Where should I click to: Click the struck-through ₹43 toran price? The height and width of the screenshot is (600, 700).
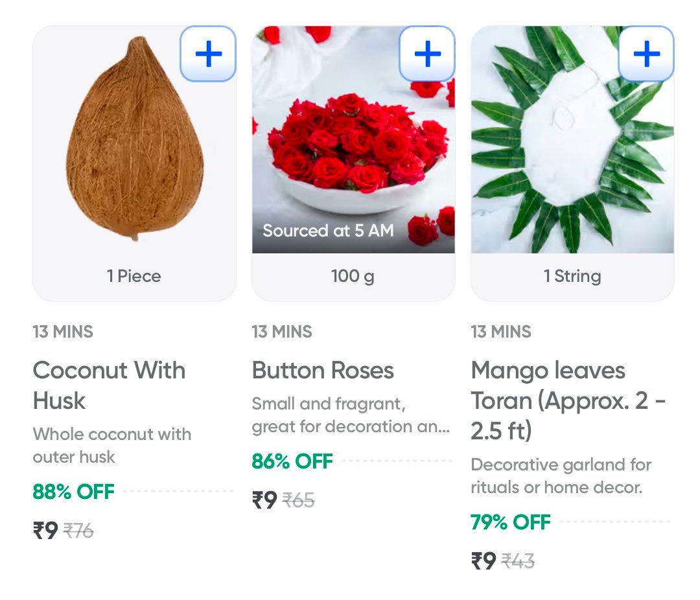pyautogui.click(x=519, y=561)
